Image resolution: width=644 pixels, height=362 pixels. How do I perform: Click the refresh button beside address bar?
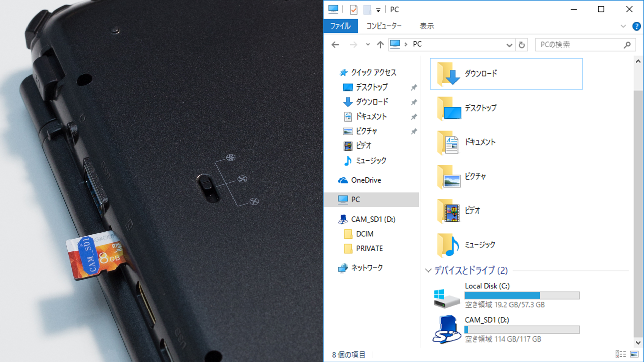522,45
